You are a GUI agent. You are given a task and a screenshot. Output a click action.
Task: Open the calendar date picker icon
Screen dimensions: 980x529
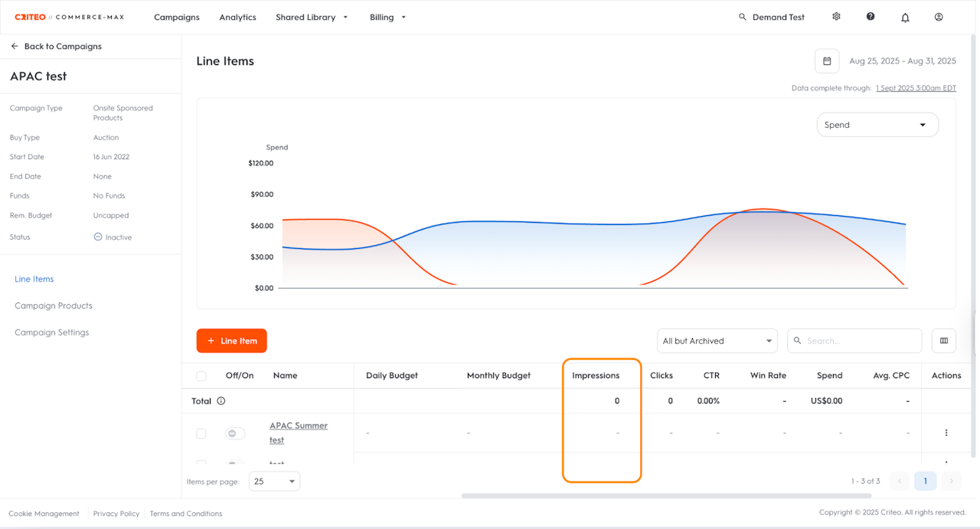827,61
